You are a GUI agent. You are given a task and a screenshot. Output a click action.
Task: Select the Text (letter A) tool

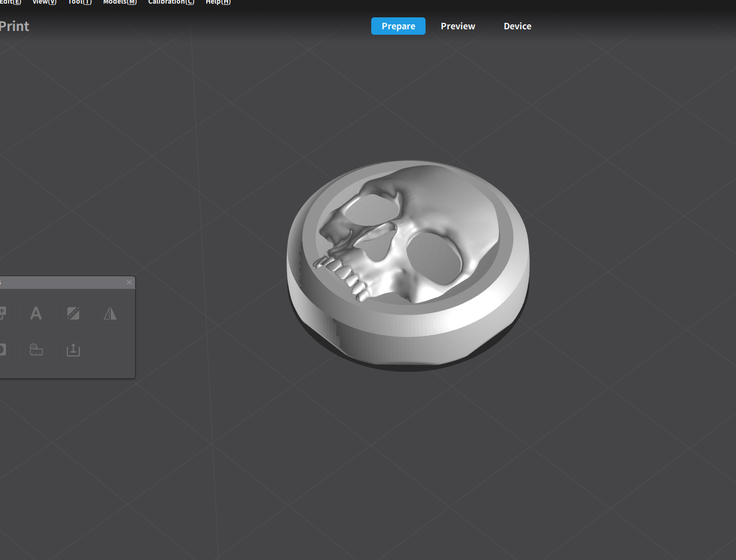(x=36, y=313)
